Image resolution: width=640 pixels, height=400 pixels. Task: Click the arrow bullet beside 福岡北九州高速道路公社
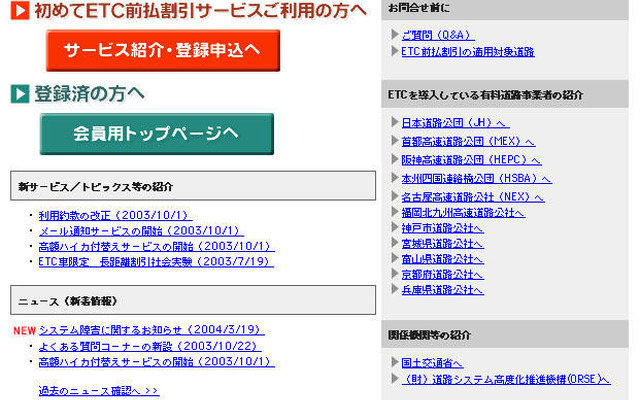tap(394, 211)
